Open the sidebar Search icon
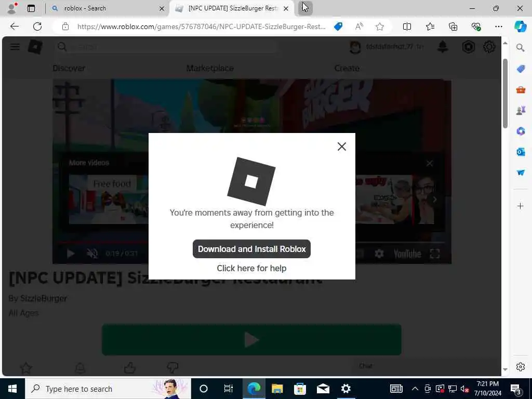 click(520, 48)
